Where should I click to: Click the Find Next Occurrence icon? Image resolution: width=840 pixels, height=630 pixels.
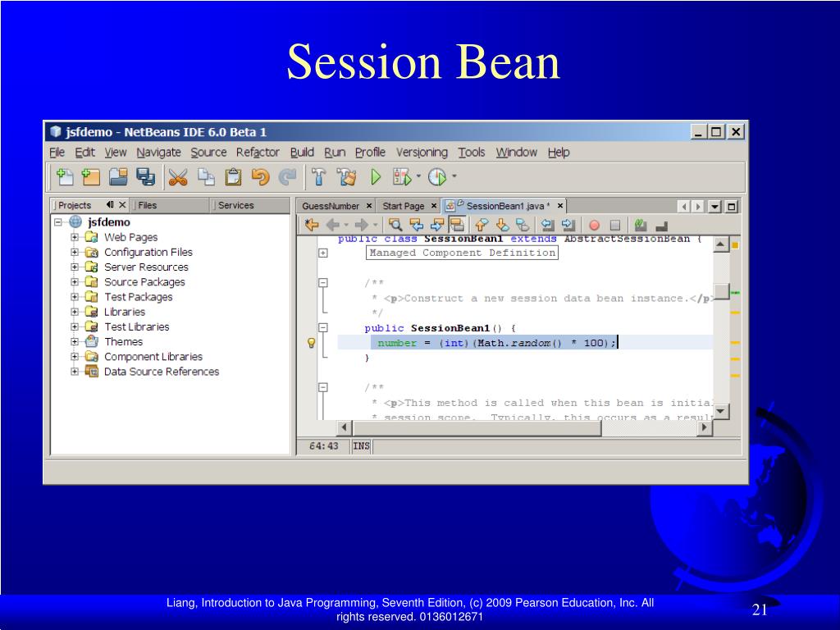tap(437, 225)
